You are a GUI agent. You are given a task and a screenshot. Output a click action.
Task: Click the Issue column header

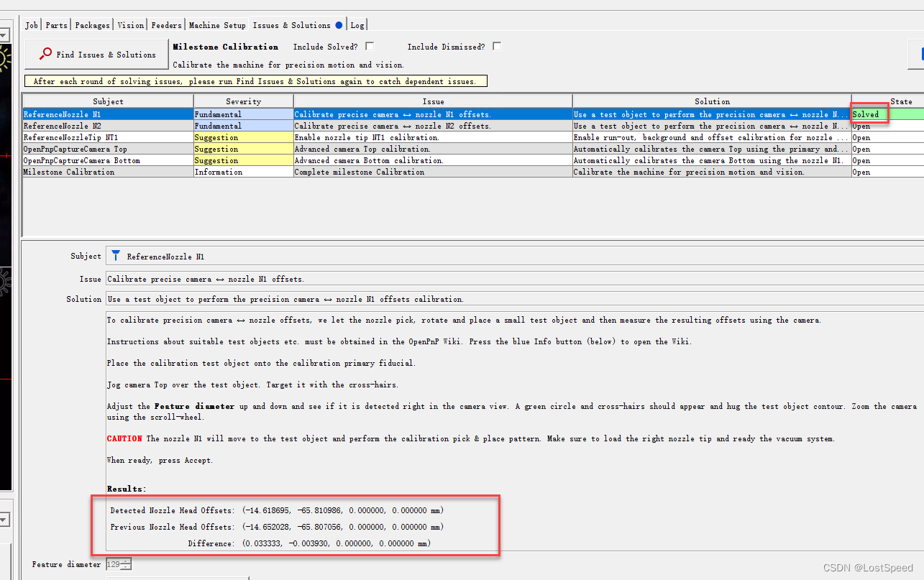(433, 101)
